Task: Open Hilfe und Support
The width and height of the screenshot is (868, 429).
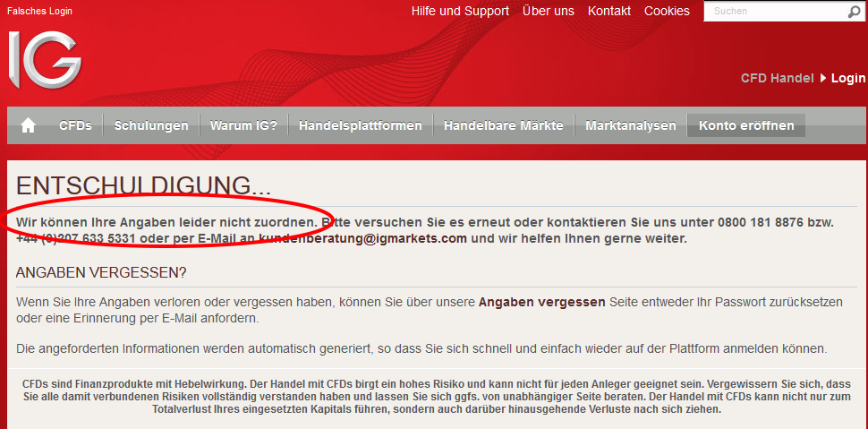Action: pos(460,11)
